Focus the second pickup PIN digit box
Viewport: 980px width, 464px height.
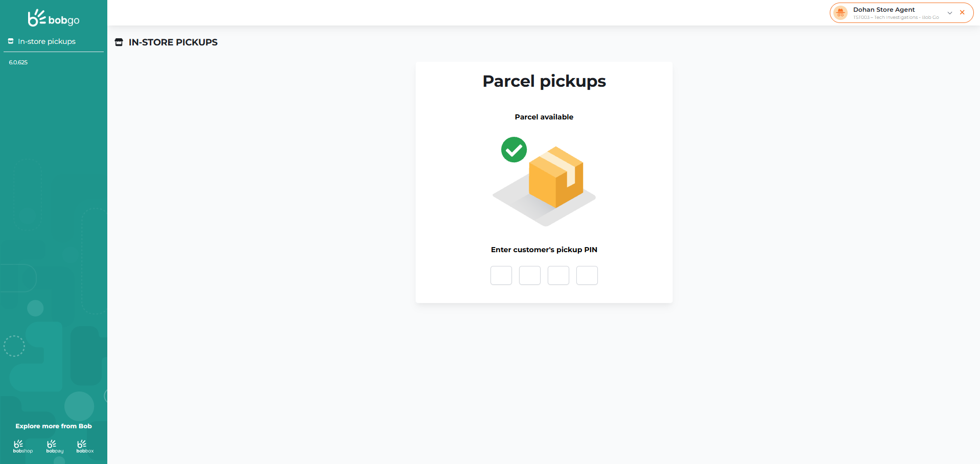tap(530, 276)
